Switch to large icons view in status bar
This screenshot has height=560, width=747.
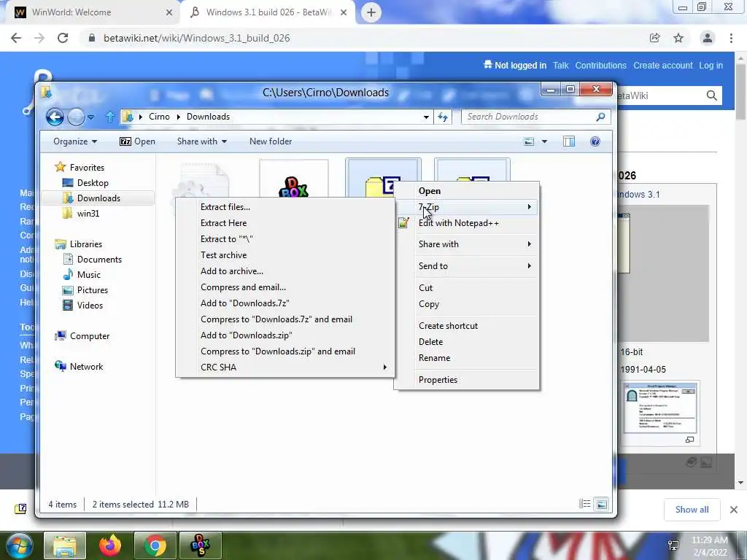tap(602, 504)
